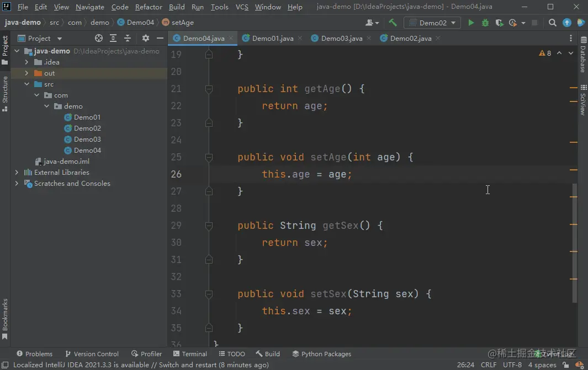The width and height of the screenshot is (588, 370).
Task: Go to next highlighted error arrow
Action: point(571,53)
